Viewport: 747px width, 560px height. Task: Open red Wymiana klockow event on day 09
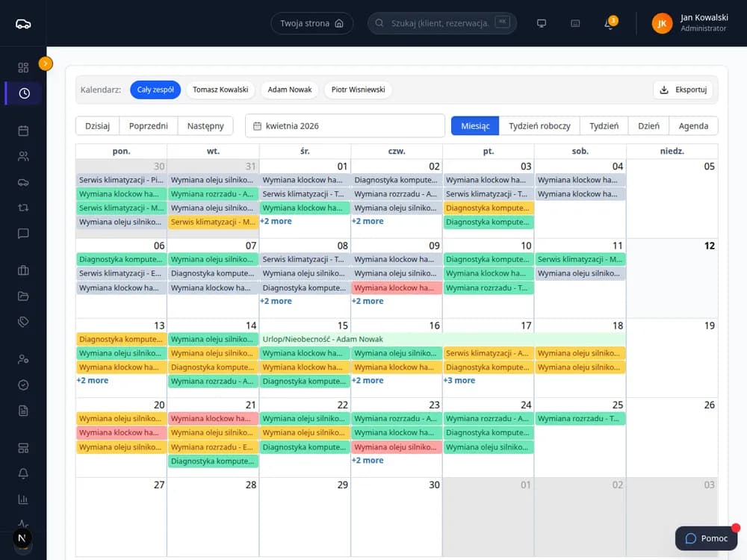[x=397, y=287]
